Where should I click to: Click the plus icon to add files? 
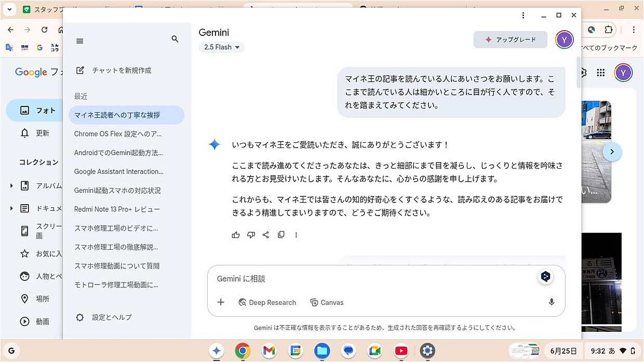point(221,302)
